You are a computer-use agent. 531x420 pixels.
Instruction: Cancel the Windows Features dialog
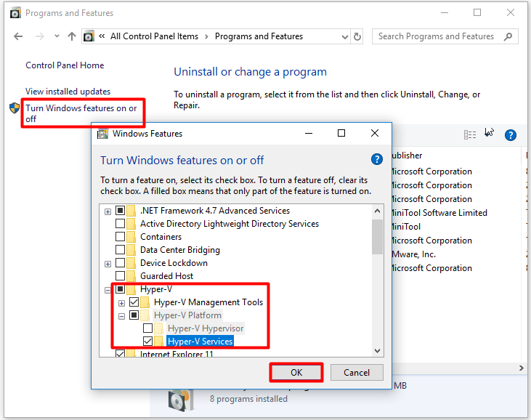(357, 373)
